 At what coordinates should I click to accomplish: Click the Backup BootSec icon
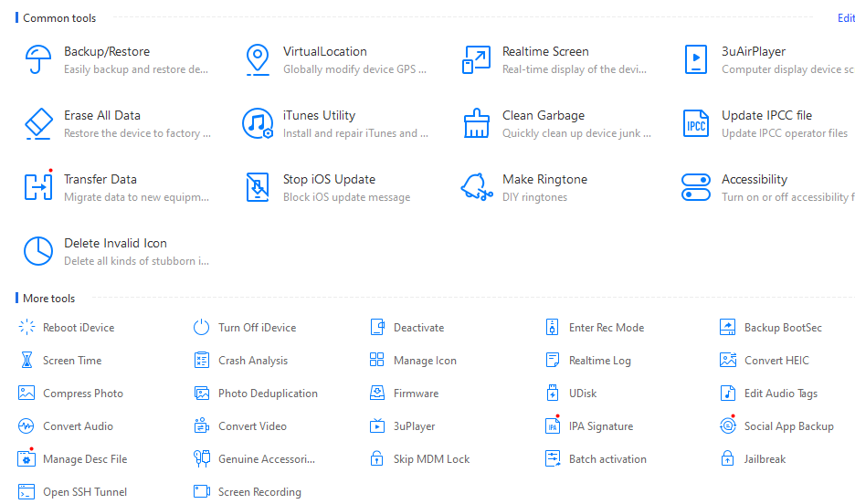[727, 327]
